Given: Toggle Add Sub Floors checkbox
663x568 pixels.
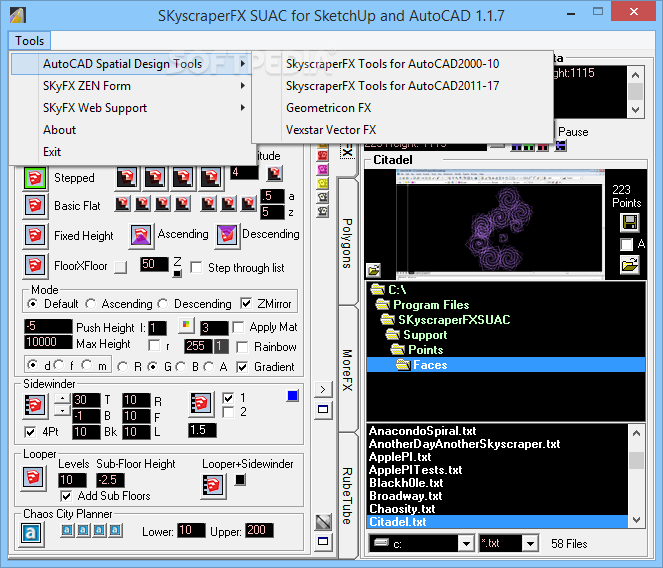Looking at the screenshot, I should pos(66,496).
